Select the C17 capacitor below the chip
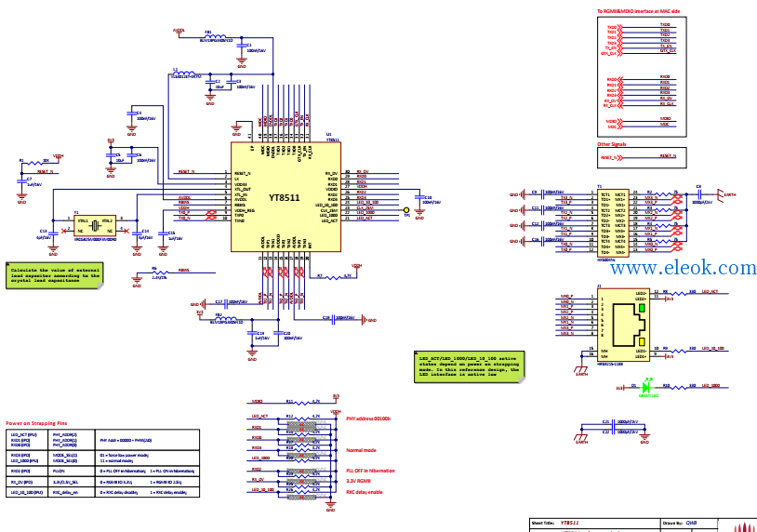 pyautogui.click(x=225, y=302)
